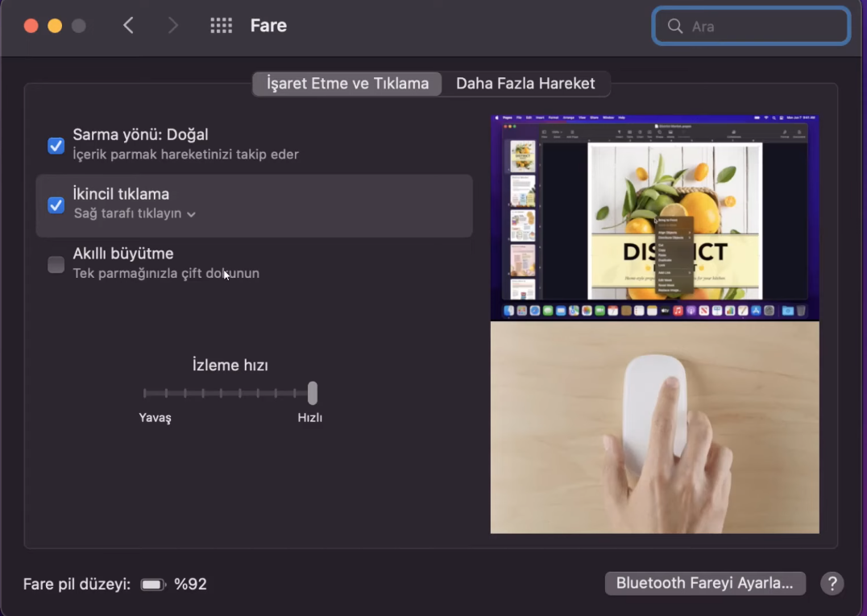867x616 pixels.
Task: Click the green zoom window button
Action: pyautogui.click(x=78, y=25)
